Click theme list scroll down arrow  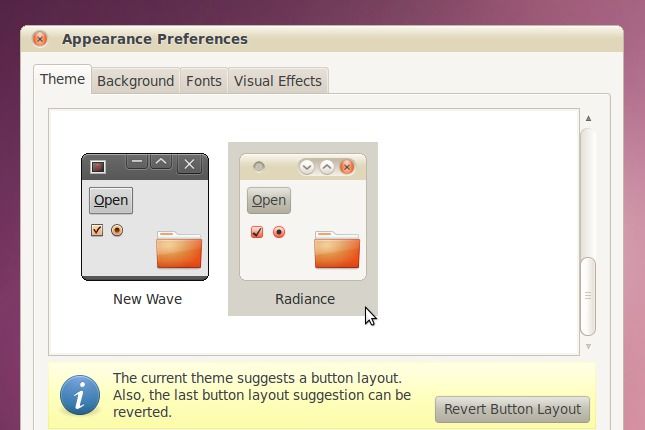tap(588, 346)
